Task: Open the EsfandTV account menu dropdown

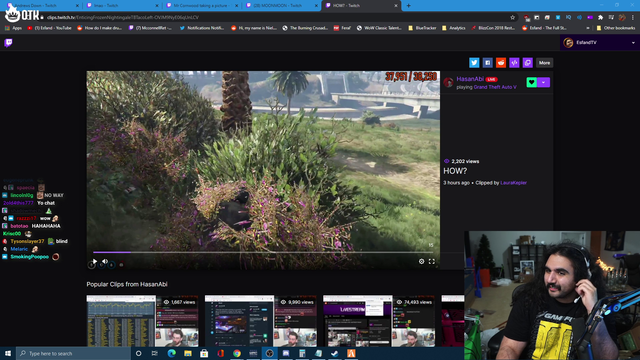Action: [x=633, y=43]
